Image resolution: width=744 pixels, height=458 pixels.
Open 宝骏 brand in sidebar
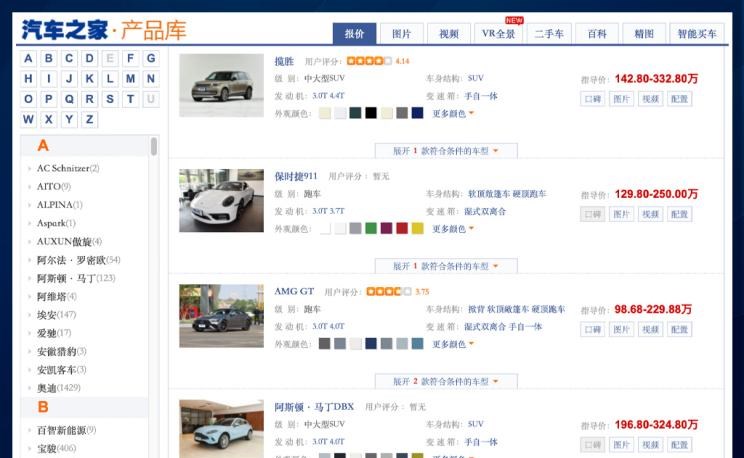point(56,449)
